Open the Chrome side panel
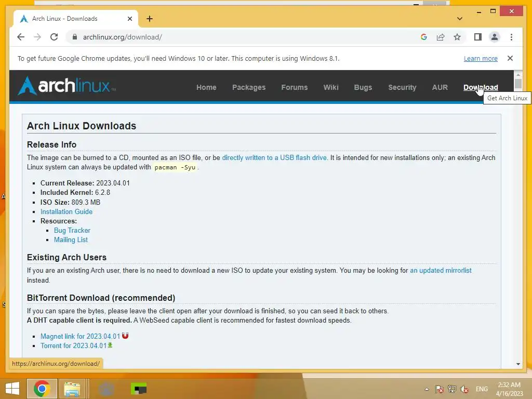532x399 pixels. coord(478,37)
